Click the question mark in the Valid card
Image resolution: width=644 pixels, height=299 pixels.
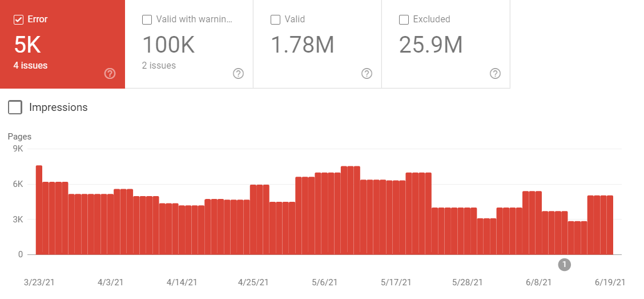(x=367, y=73)
